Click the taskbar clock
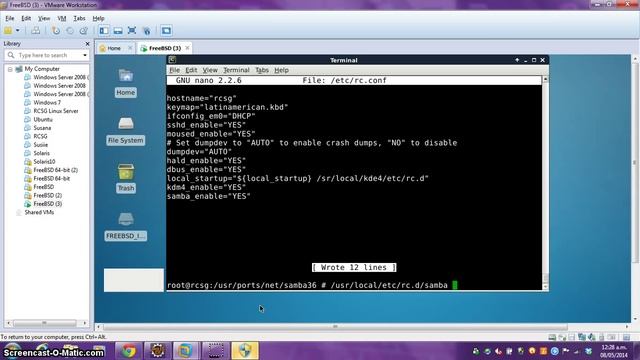This screenshot has width=640, height=360. point(613,351)
